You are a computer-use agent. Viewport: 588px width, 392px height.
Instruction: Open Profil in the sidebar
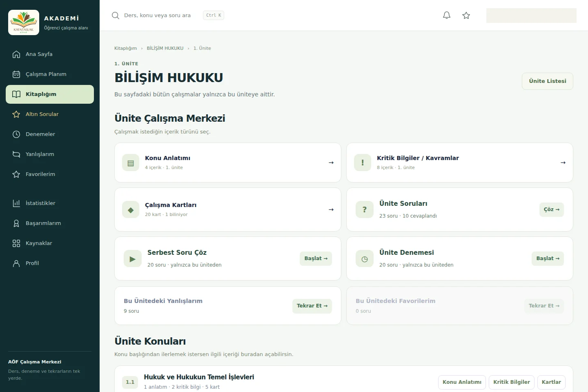pos(50,263)
